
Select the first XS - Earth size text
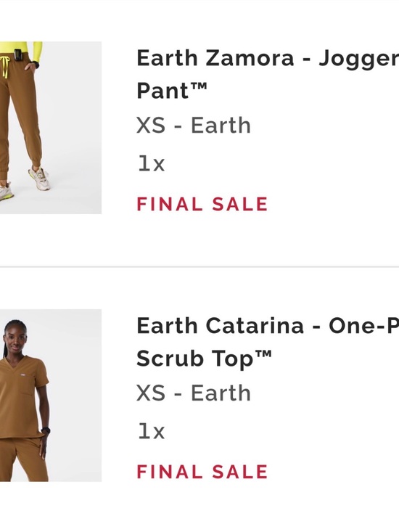[194, 125]
